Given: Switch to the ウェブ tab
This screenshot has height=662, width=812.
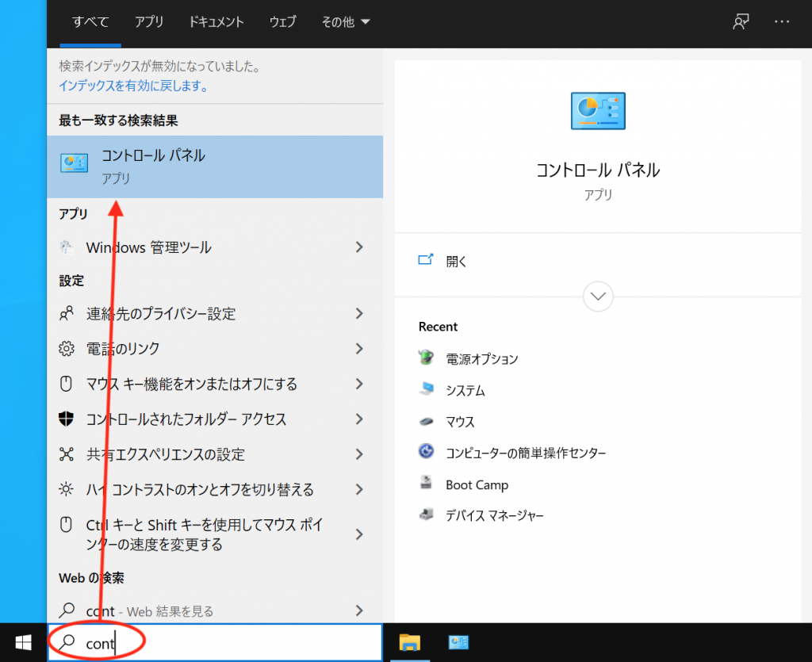Looking at the screenshot, I should point(283,21).
